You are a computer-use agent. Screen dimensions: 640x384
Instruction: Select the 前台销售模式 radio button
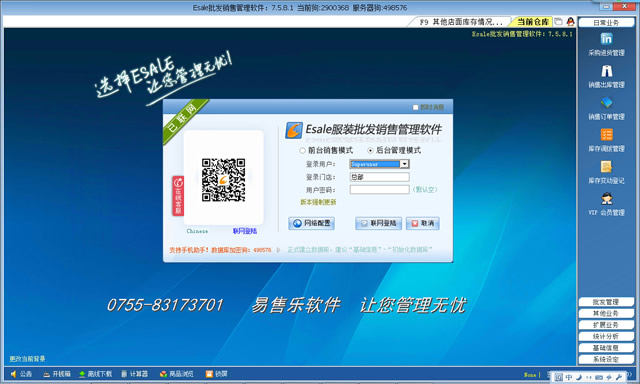302,151
